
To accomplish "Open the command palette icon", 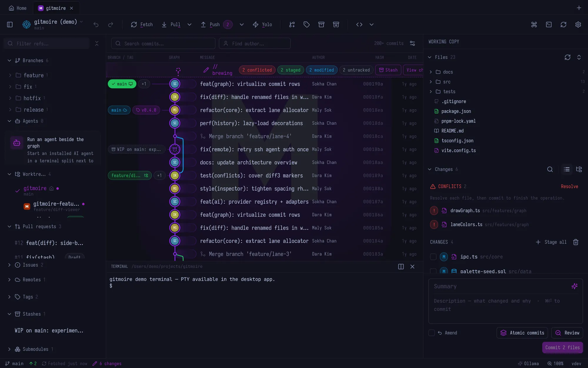I will click(x=534, y=24).
